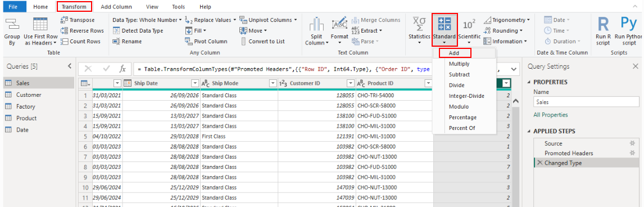Expand the formula bar

coord(514,69)
